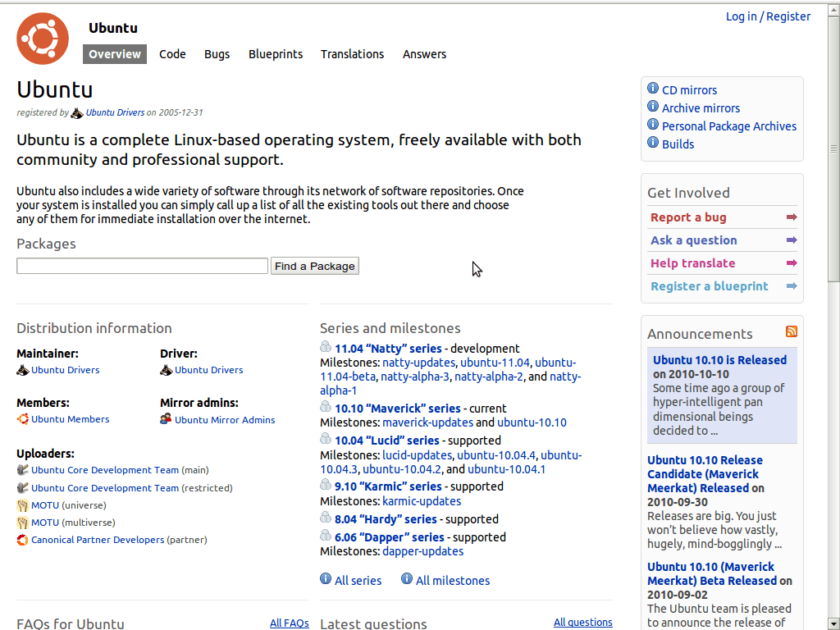Screen dimensions: 840x630
Task: Click the info icon beside All milestones
Action: point(407,579)
